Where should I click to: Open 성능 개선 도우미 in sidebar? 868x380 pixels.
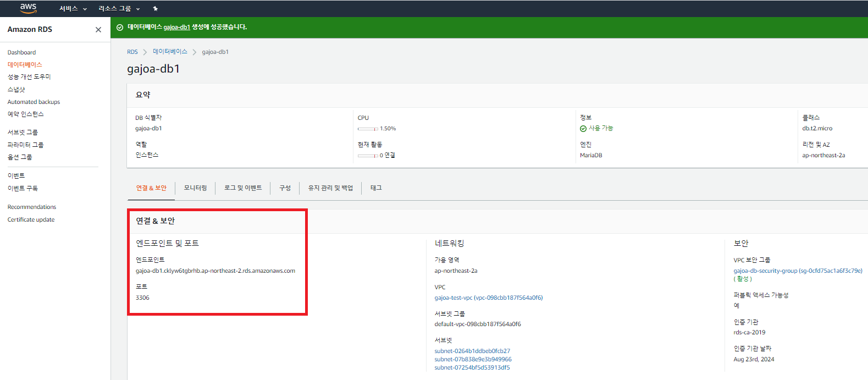29,77
